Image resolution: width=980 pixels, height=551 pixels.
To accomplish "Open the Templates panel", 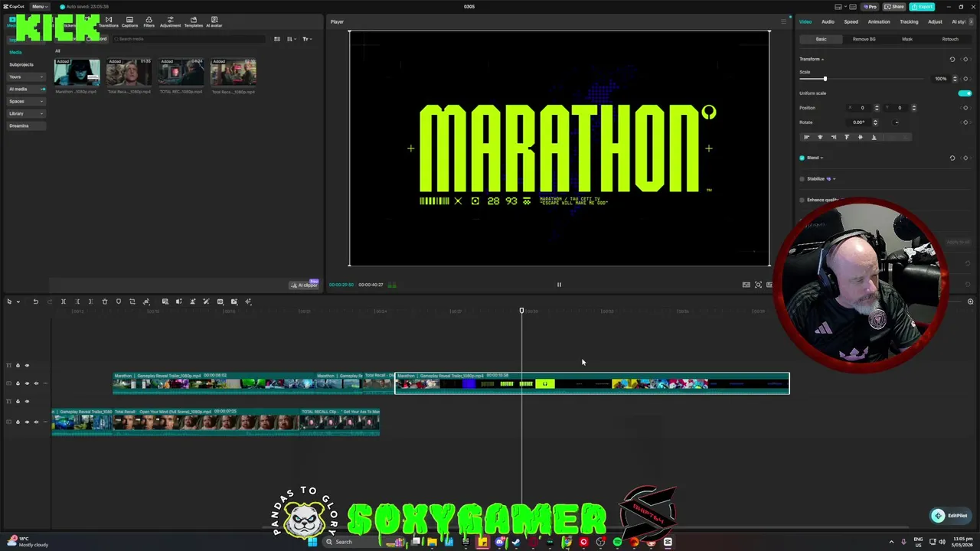I will [x=193, y=21].
